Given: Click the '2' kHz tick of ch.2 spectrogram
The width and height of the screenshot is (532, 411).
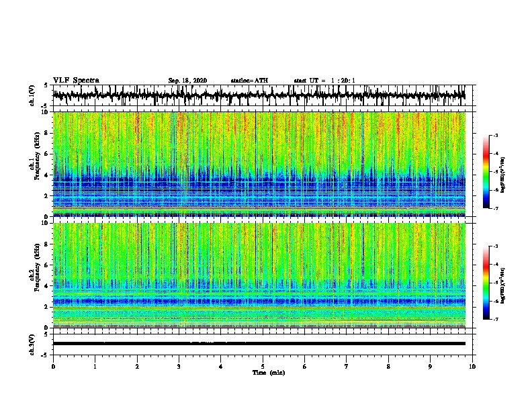Looking at the screenshot, I should pyautogui.click(x=46, y=307).
